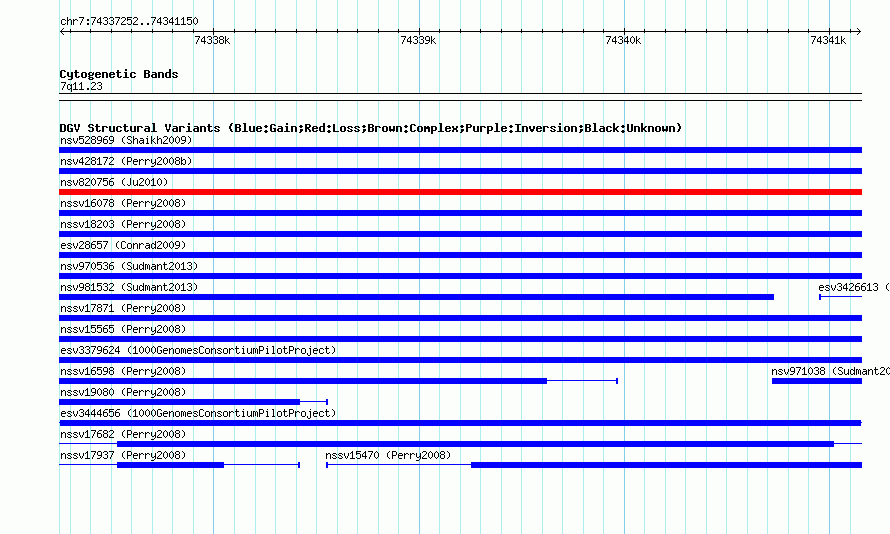
Task: Click the Cytogenetic Bands track title
Action: (x=119, y=74)
